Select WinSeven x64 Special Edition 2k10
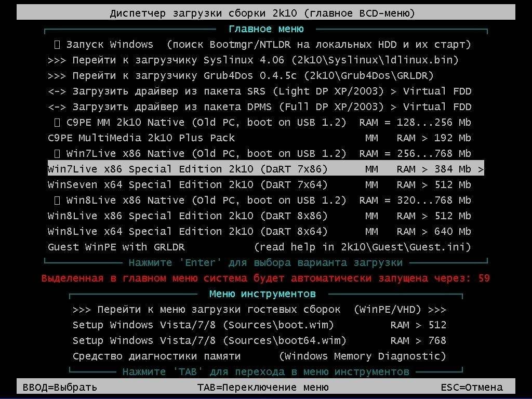 [x=260, y=185]
